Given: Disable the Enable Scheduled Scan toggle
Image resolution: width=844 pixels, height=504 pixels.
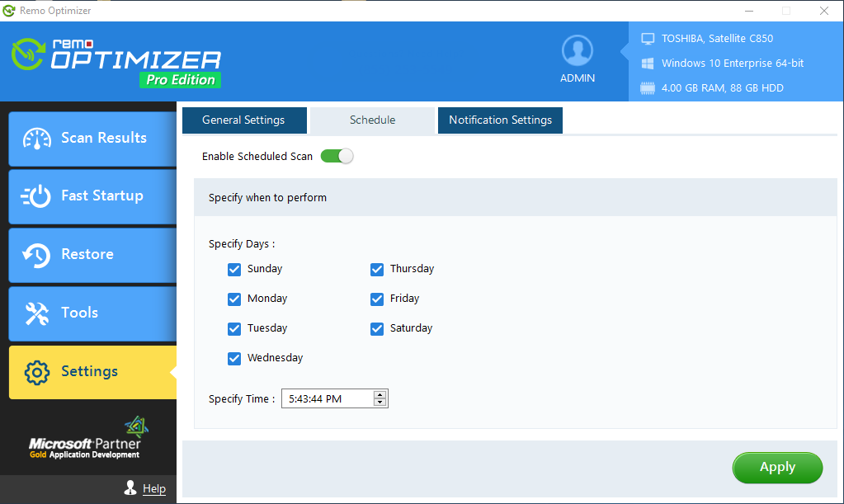Looking at the screenshot, I should (337, 156).
